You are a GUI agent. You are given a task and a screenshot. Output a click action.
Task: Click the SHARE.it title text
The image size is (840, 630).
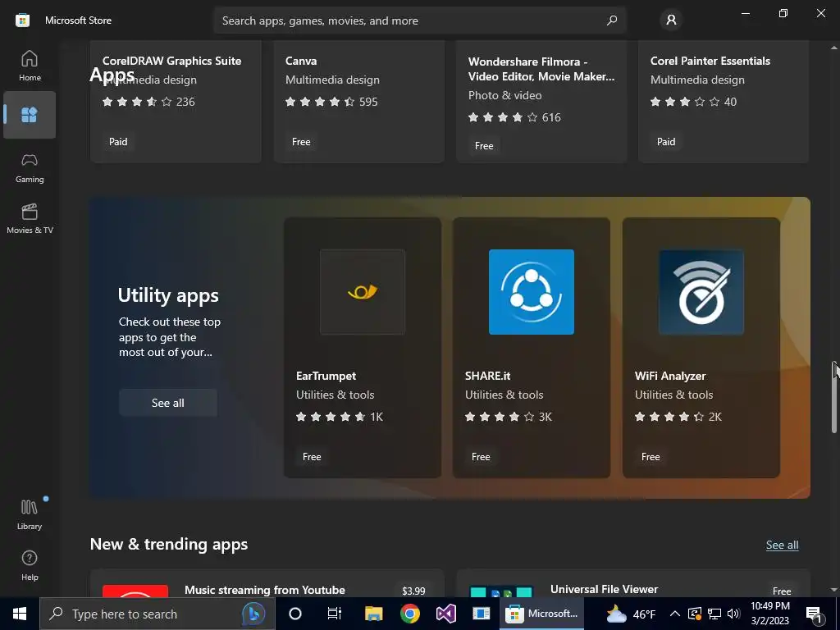point(487,376)
